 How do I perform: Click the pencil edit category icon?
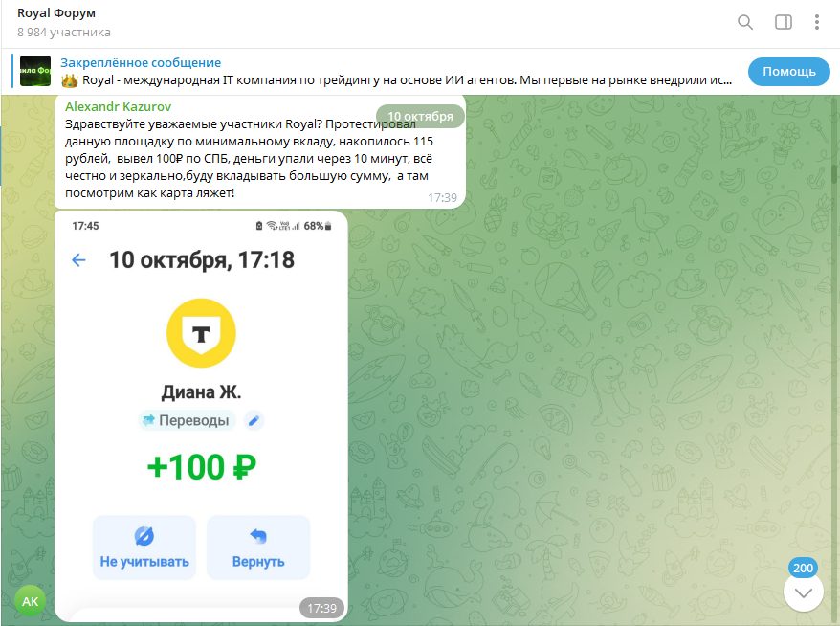click(254, 420)
